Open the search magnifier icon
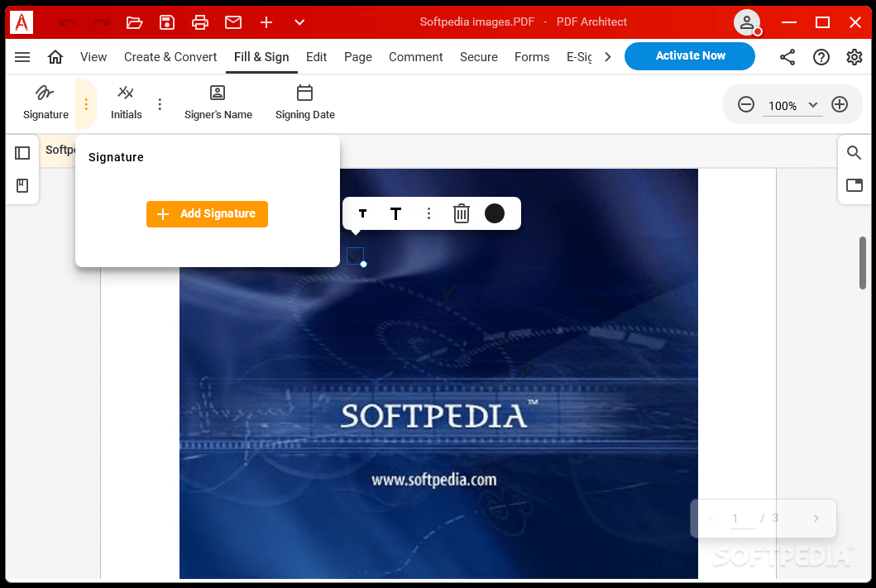Viewport: 876px width, 588px height. [x=854, y=152]
